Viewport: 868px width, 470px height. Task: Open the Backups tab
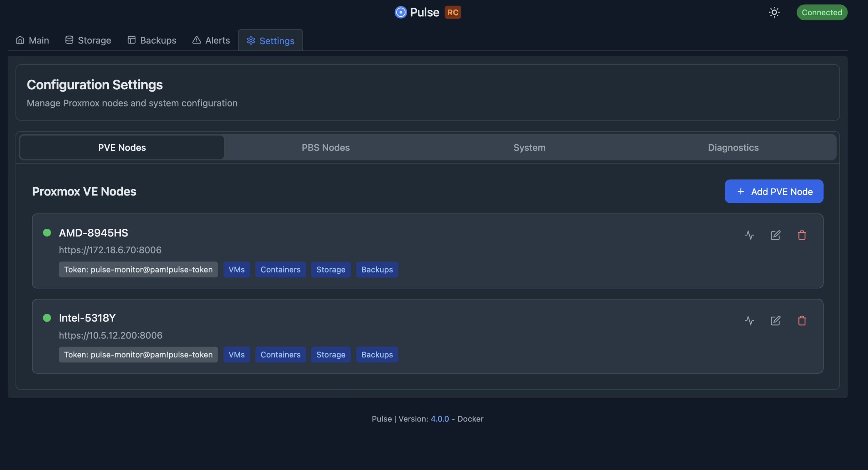[x=152, y=40]
